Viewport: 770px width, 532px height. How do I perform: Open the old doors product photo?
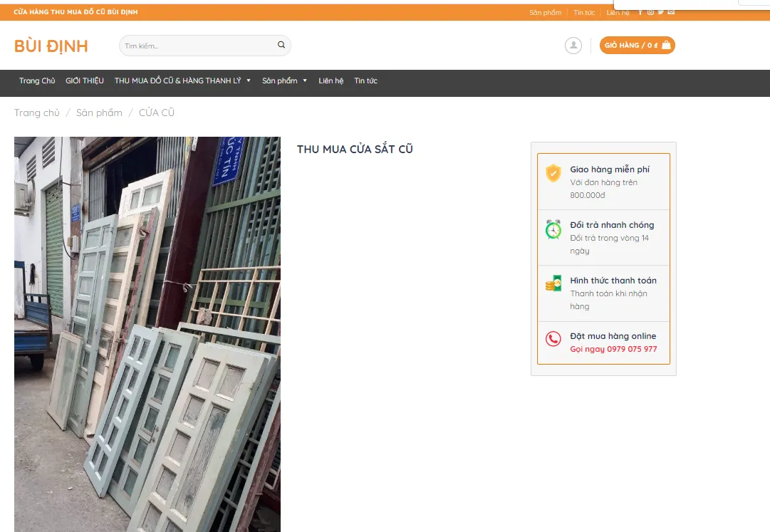point(147,334)
